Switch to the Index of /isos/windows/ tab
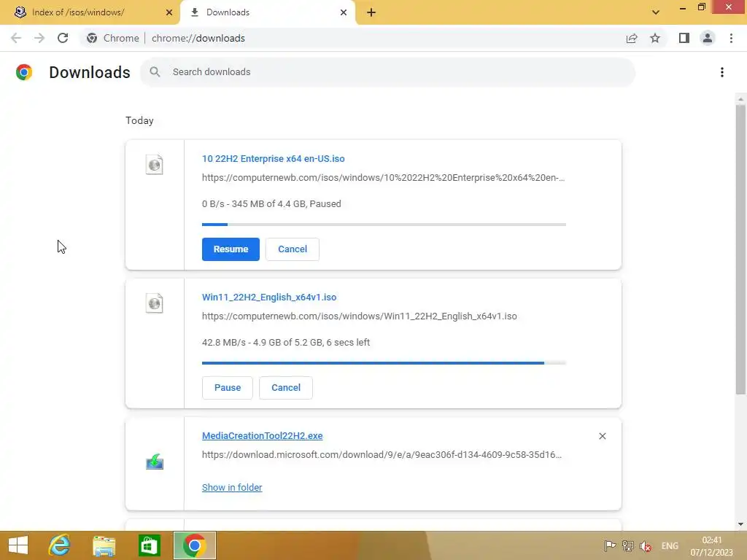 [90, 12]
